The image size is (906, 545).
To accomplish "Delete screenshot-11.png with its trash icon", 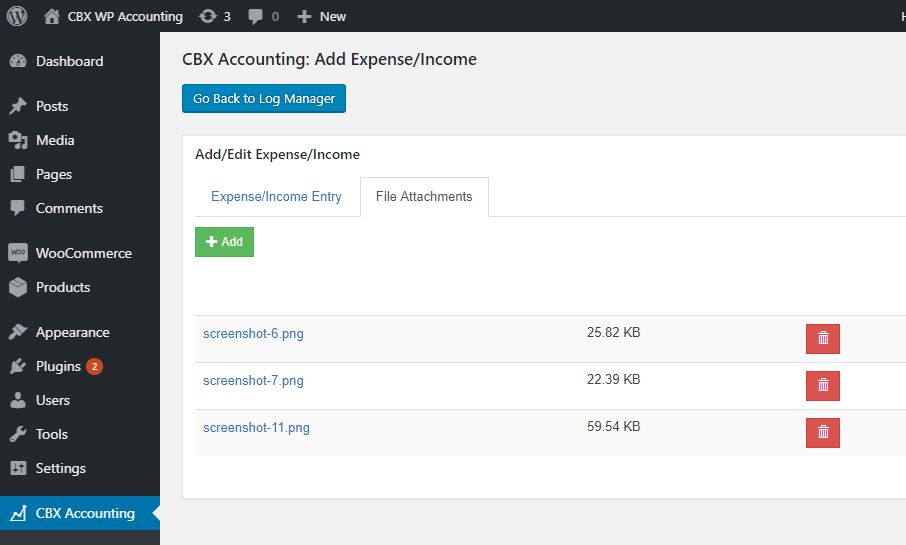I will [x=823, y=433].
